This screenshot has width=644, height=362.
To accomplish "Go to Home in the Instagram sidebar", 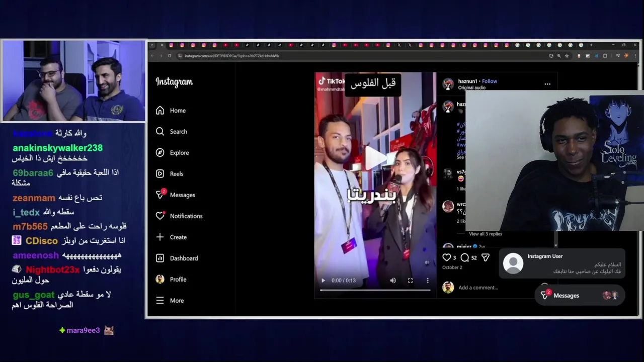I will 171,111.
